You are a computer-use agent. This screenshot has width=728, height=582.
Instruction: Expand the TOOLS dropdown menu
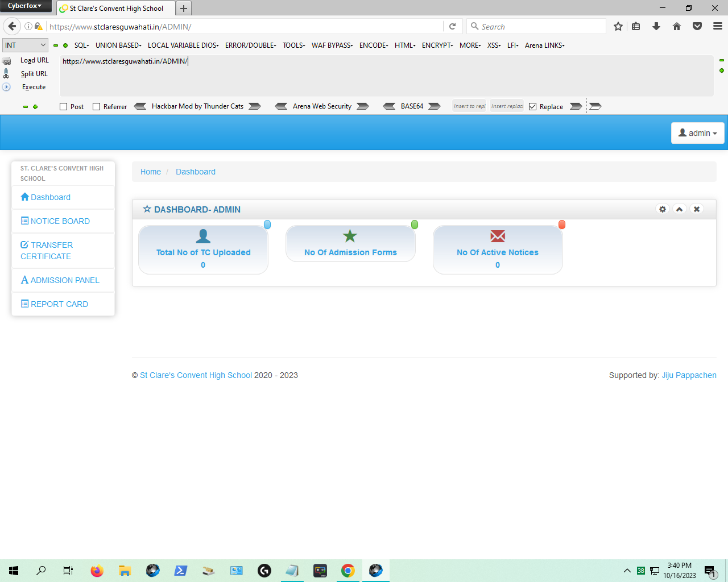coord(294,45)
